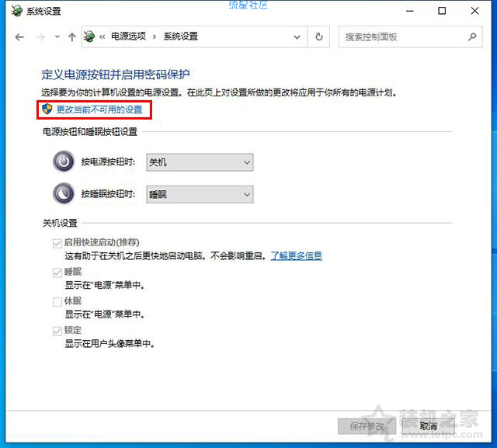Open address bar history dropdown
Screen dimensions: 497x448
[x=297, y=37]
